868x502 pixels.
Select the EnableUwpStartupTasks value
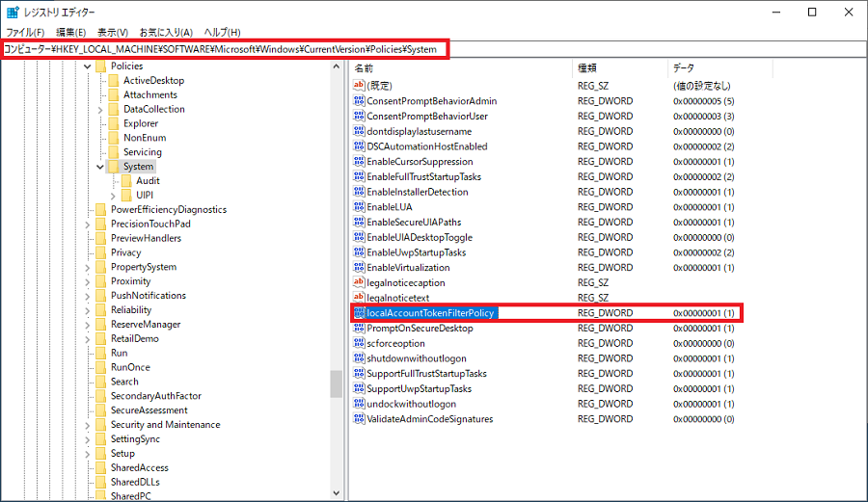(417, 252)
